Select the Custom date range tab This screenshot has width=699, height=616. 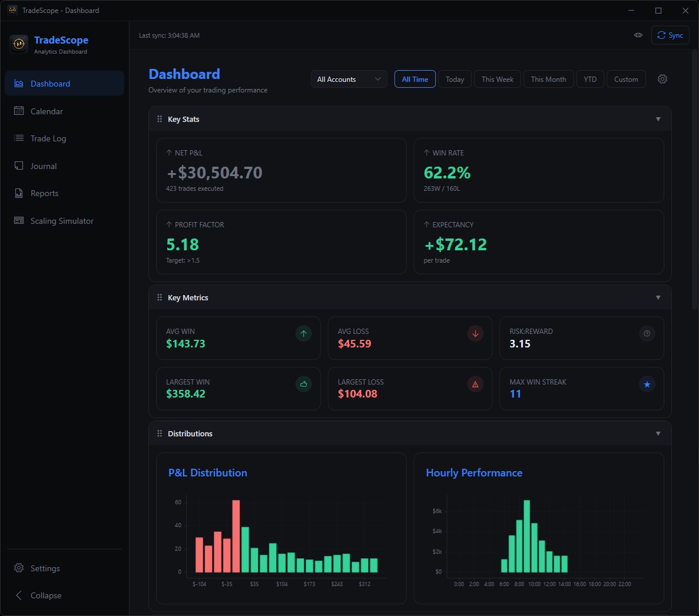tap(626, 79)
